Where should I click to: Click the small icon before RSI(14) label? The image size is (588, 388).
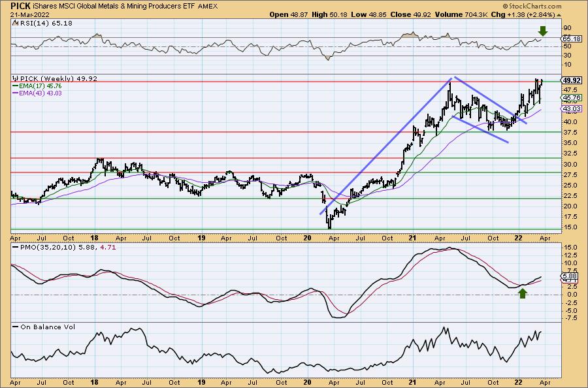click(x=15, y=23)
